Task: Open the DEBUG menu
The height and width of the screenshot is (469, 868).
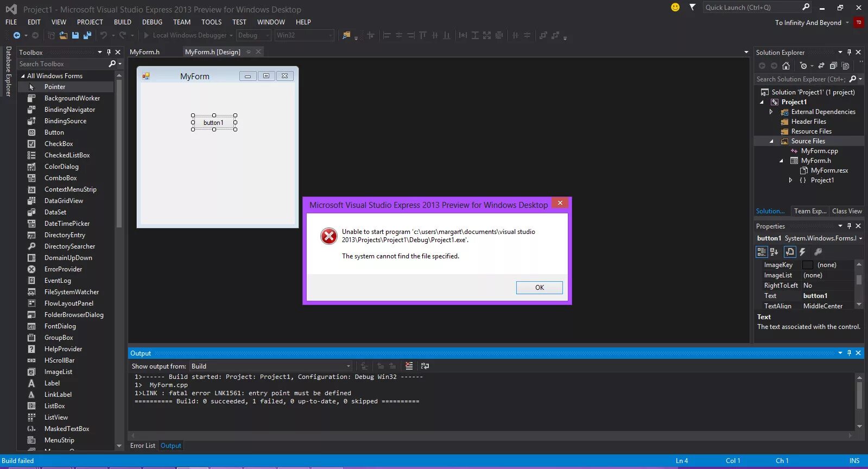Action: click(153, 22)
